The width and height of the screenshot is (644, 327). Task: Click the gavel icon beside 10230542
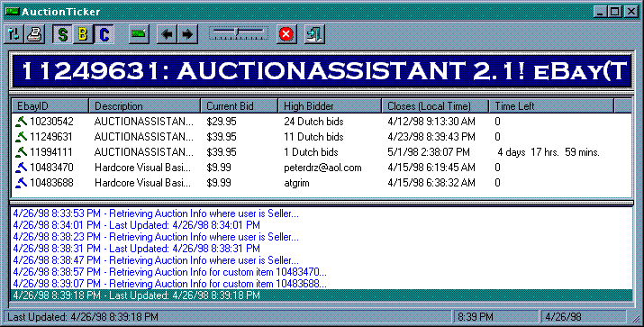pos(21,122)
